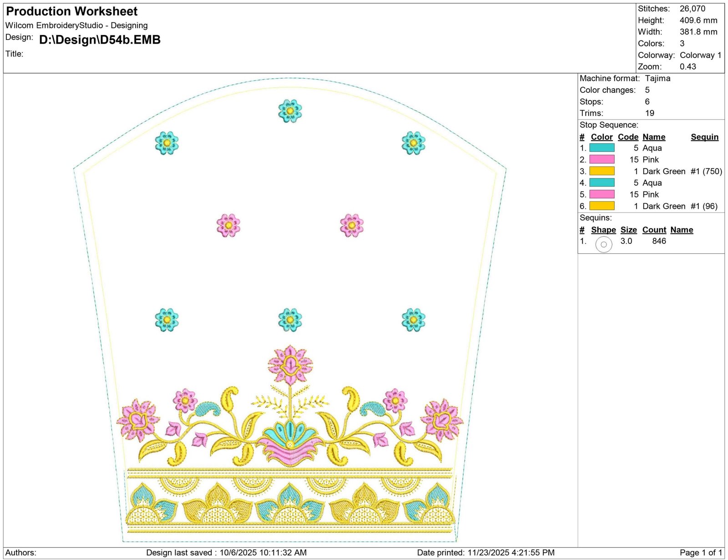Select the pink flower left of center
This screenshot has height=560, width=728.
click(228, 225)
